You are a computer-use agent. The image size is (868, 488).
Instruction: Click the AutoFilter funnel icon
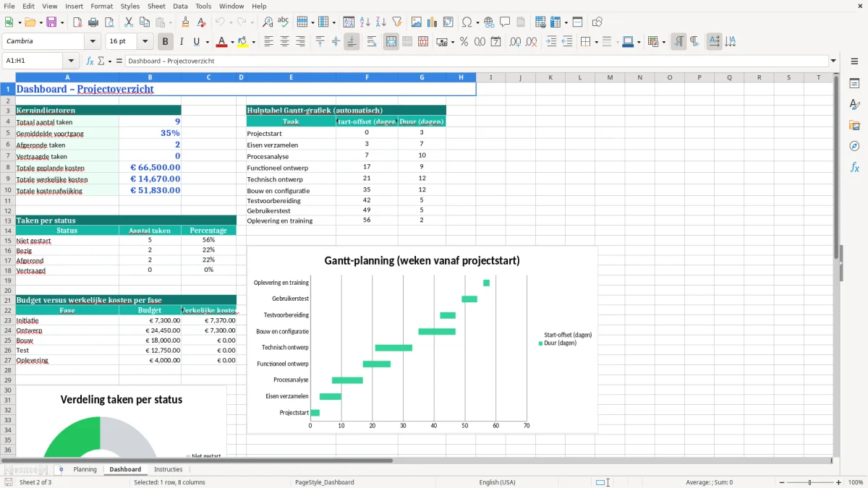point(396,22)
